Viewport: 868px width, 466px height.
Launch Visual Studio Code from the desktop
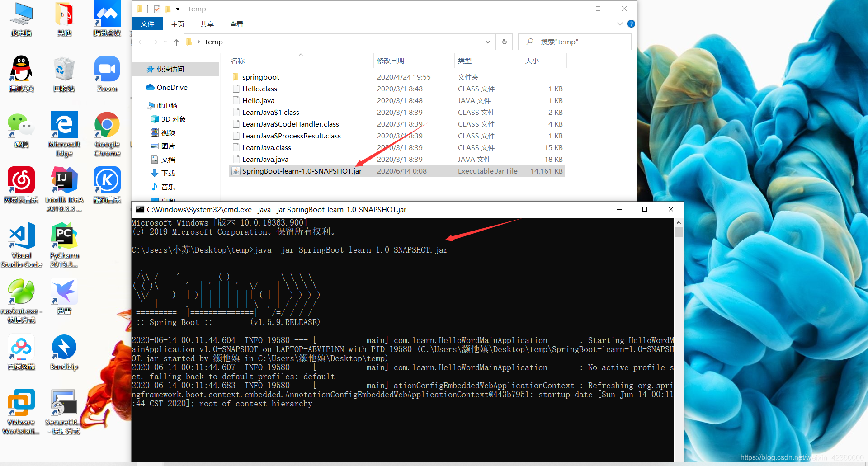pyautogui.click(x=21, y=245)
